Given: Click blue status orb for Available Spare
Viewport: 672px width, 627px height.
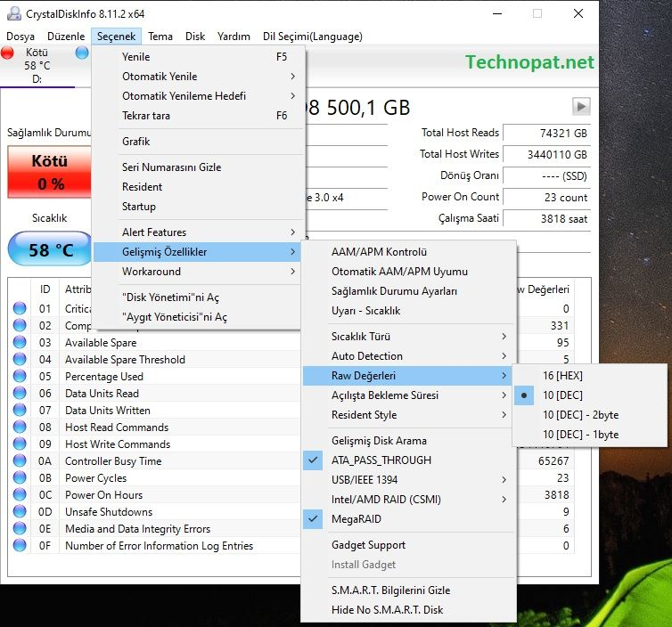Looking at the screenshot, I should 20,342.
